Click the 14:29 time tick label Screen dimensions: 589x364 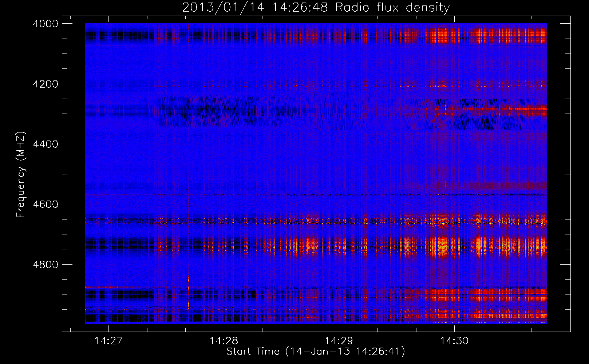pos(339,341)
